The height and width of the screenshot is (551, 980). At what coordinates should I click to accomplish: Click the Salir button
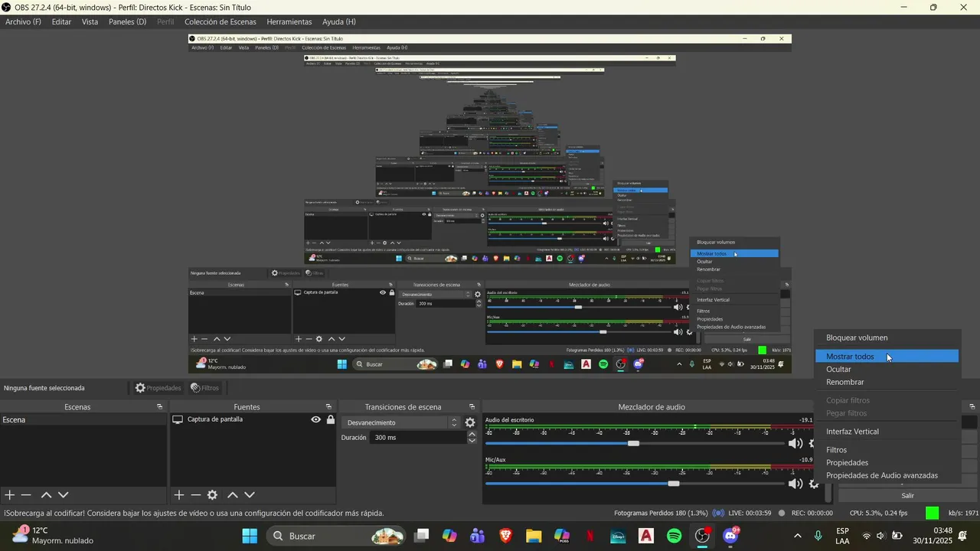907,495
